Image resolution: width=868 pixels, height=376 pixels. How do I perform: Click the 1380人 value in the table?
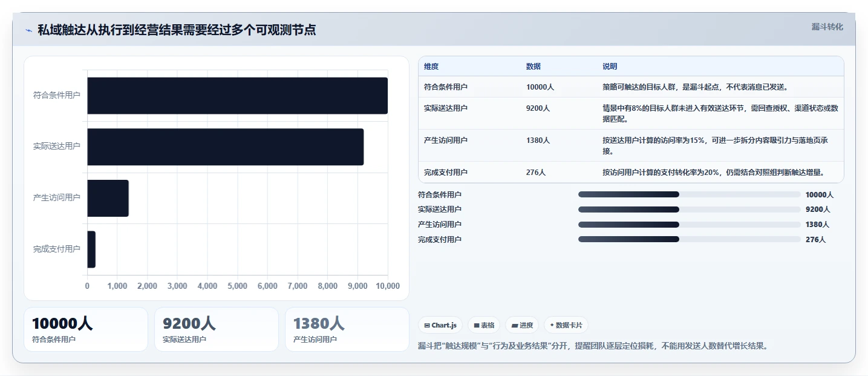click(x=538, y=140)
